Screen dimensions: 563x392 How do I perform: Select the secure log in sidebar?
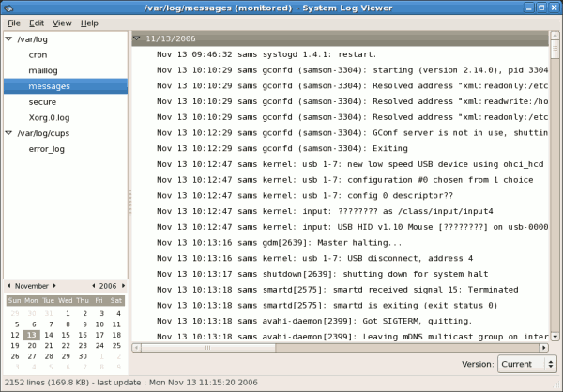42,102
